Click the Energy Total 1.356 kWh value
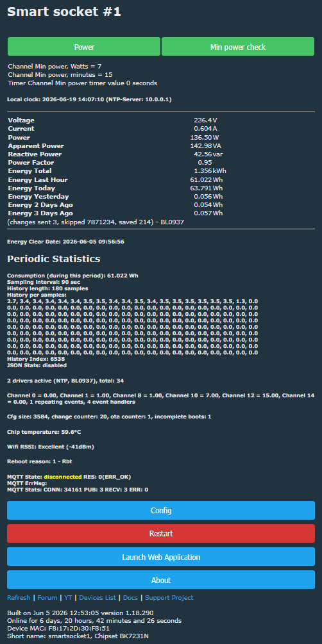This screenshot has width=322, height=644. coord(210,171)
